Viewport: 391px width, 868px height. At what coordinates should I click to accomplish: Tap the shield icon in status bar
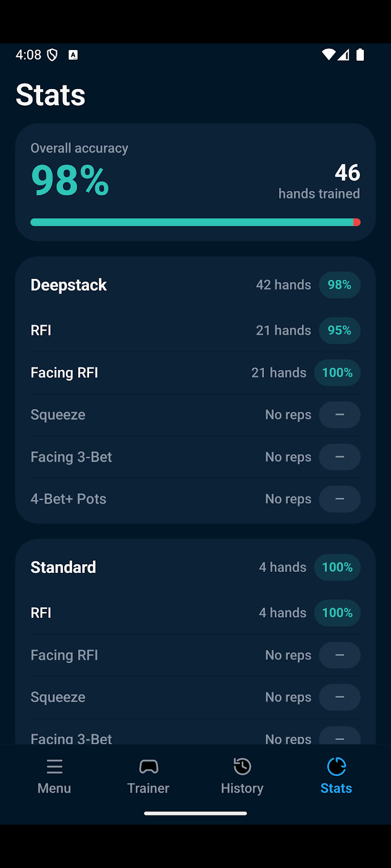[x=53, y=55]
